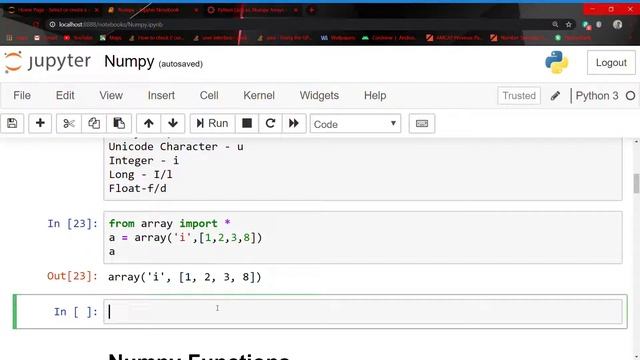
Task: Click the Out[23] array output text
Action: (x=184, y=277)
